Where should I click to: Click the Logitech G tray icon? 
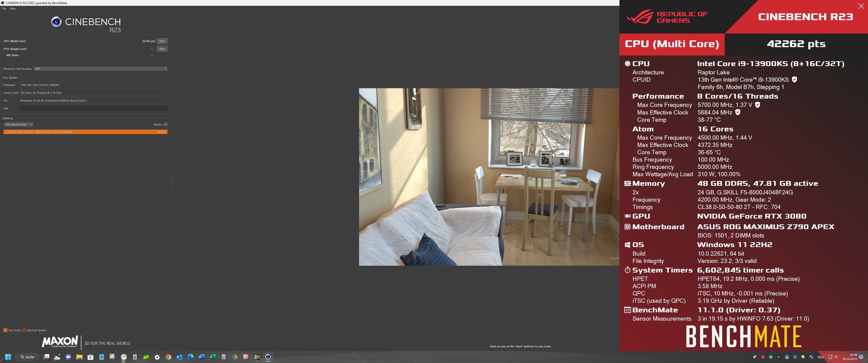(779, 357)
